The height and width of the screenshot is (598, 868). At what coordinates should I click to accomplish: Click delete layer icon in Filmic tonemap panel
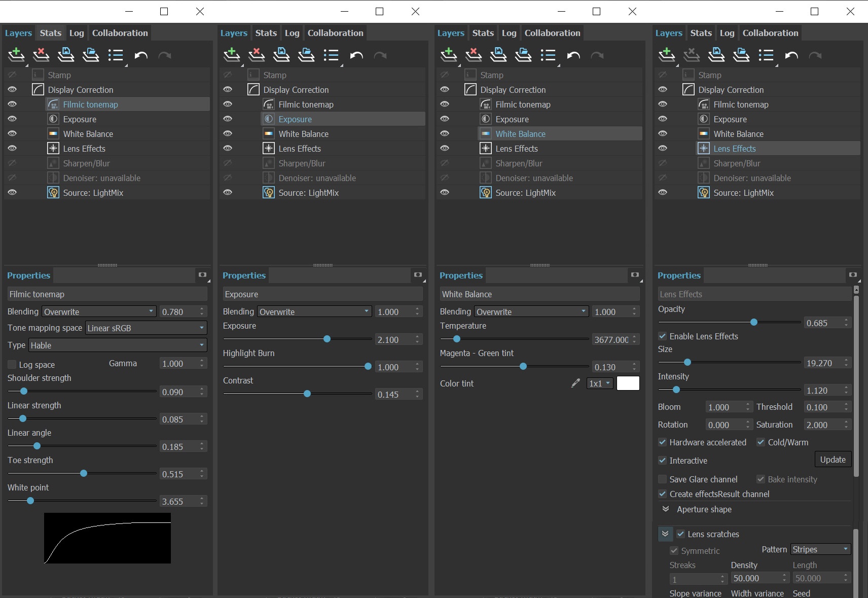click(x=41, y=54)
